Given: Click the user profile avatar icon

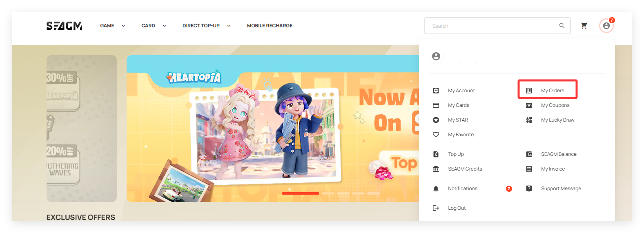Looking at the screenshot, I should click(606, 26).
